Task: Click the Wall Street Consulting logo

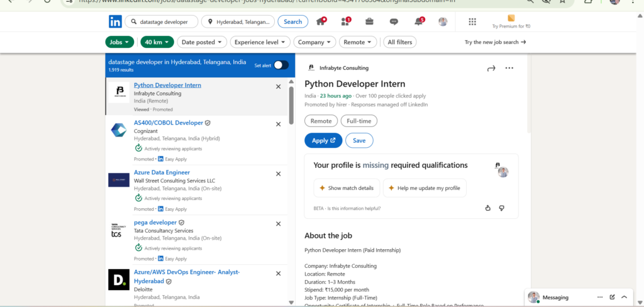Action: click(x=119, y=180)
